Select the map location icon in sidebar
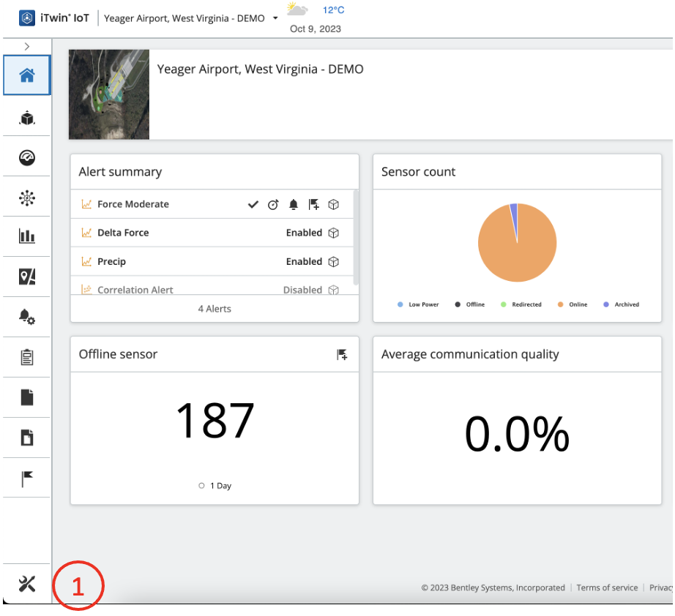Screen dimensions: 675x616 [26, 277]
